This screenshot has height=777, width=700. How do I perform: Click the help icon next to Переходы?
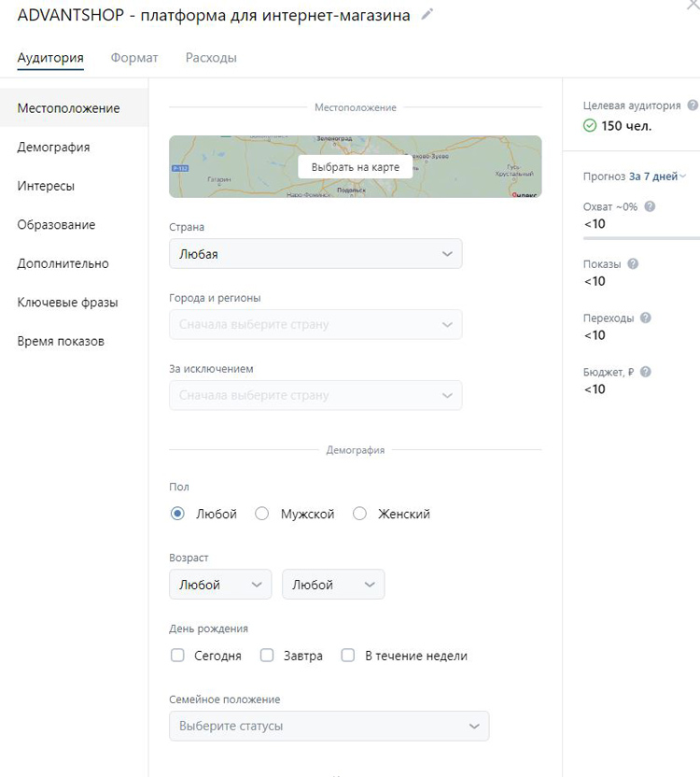coord(645,318)
